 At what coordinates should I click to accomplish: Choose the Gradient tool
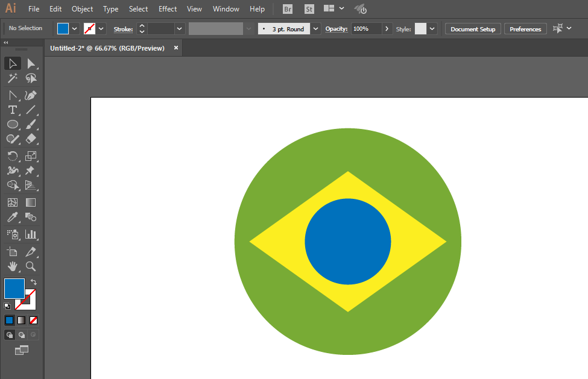tap(31, 202)
